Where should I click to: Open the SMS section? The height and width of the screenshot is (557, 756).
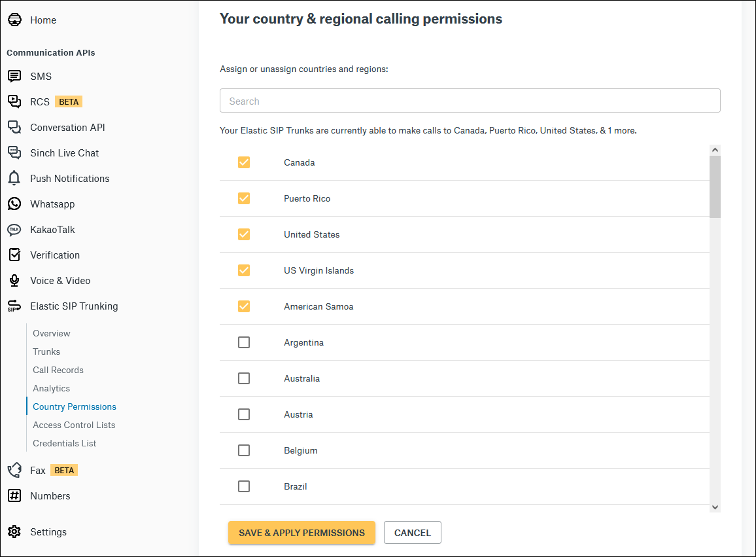click(x=14, y=76)
